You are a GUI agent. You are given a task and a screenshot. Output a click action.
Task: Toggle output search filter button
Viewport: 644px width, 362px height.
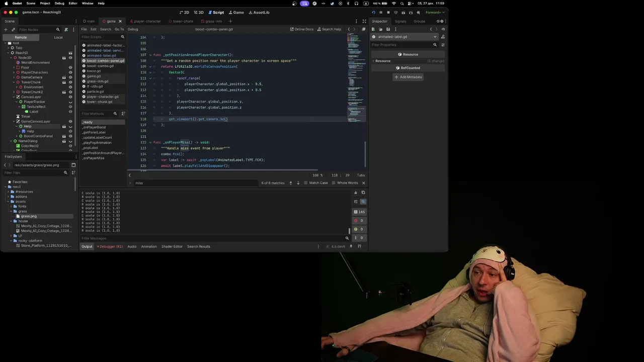click(363, 202)
